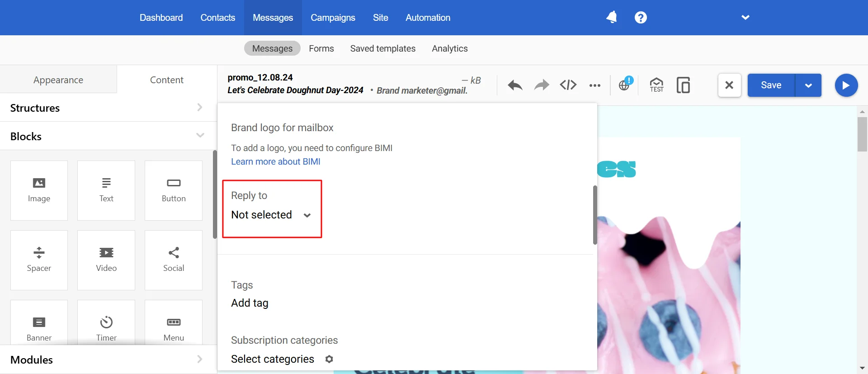
Task: Select the Messages sub-tab pill
Action: click(272, 48)
